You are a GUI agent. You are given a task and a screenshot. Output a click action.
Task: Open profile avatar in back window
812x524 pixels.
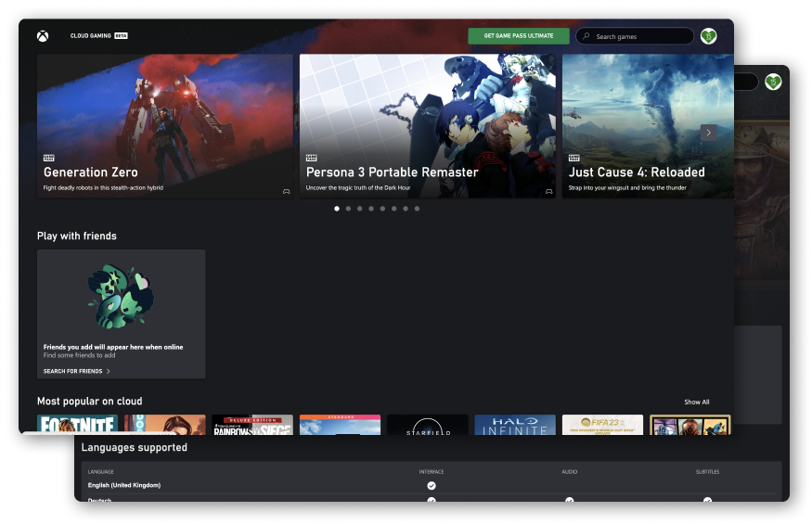[x=773, y=82]
